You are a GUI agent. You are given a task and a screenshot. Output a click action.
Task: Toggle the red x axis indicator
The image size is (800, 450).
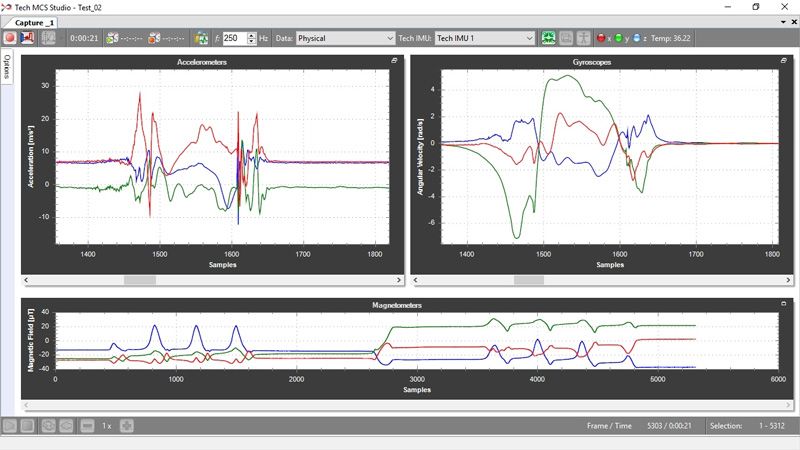point(603,38)
